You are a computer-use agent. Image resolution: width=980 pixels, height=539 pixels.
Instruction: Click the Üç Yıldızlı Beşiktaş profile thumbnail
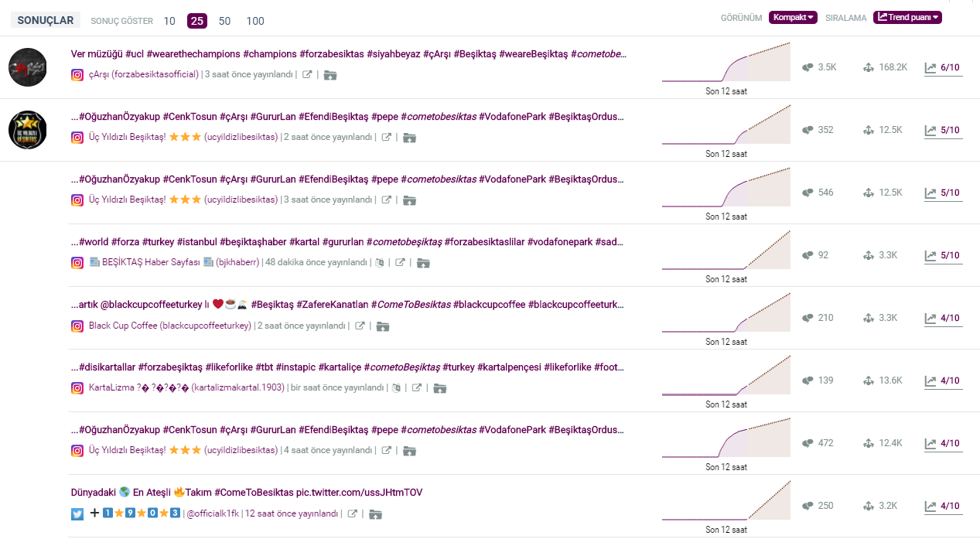[x=28, y=130]
